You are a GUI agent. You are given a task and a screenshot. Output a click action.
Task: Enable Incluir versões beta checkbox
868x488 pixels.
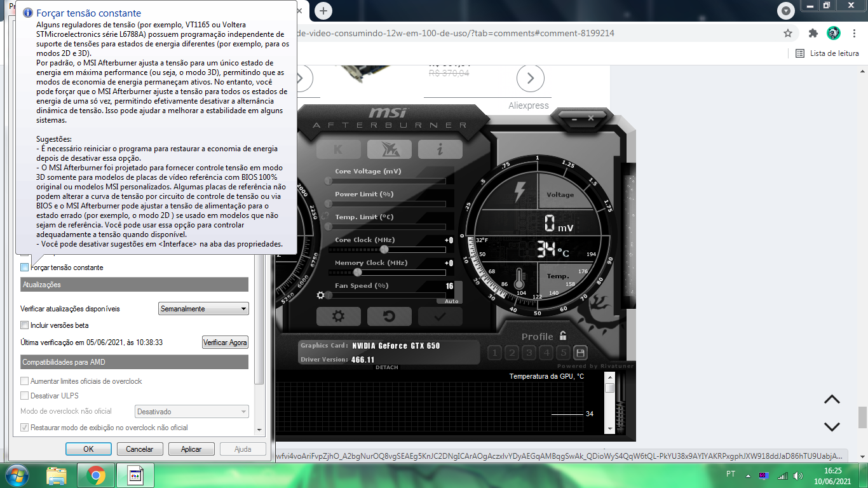point(25,325)
